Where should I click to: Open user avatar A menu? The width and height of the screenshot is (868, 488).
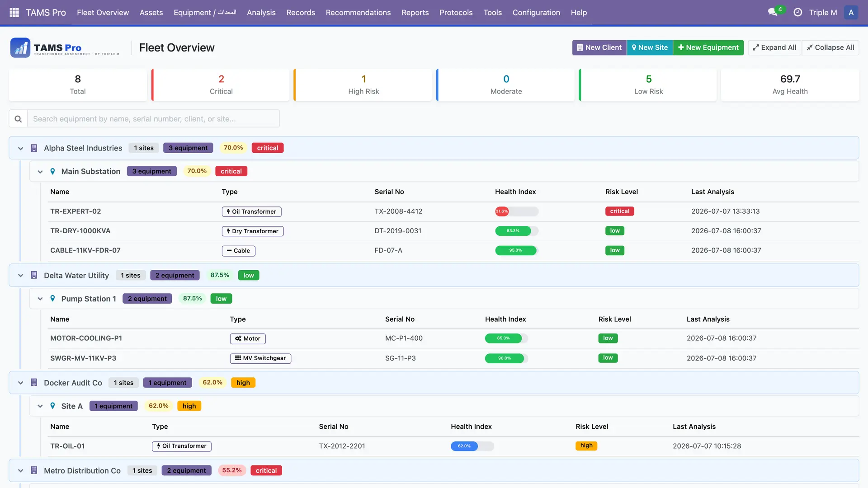pos(851,12)
